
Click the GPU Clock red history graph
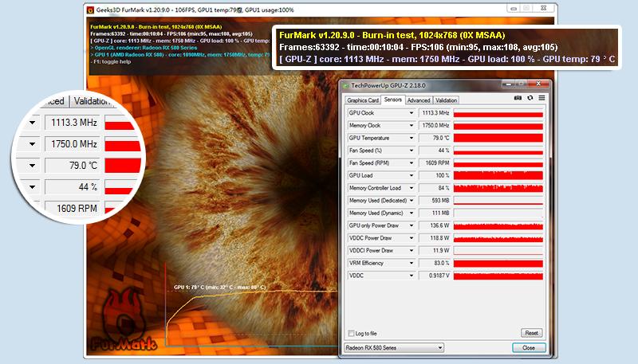498,113
